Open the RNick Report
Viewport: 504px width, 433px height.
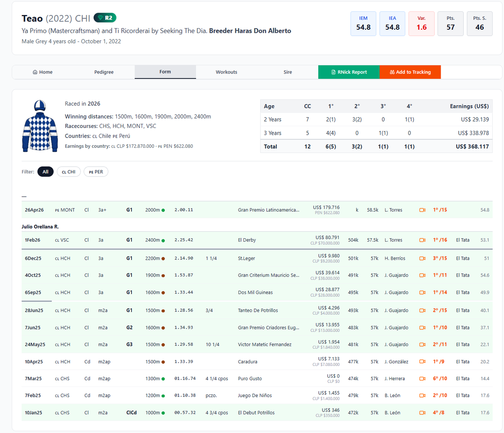tap(349, 72)
